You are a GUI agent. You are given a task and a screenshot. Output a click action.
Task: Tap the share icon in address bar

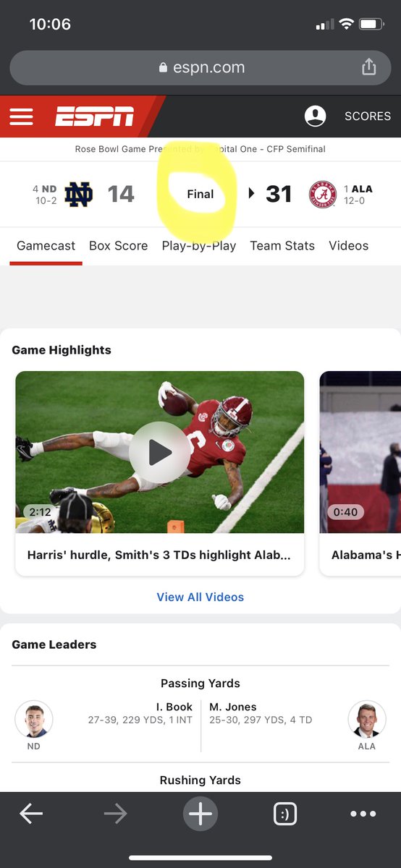pos(369,67)
